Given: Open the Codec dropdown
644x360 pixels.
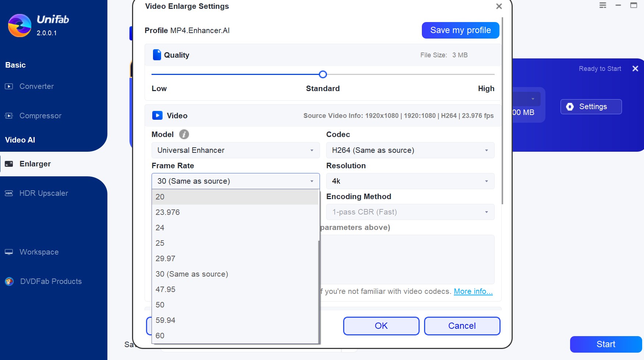Looking at the screenshot, I should click(x=410, y=150).
